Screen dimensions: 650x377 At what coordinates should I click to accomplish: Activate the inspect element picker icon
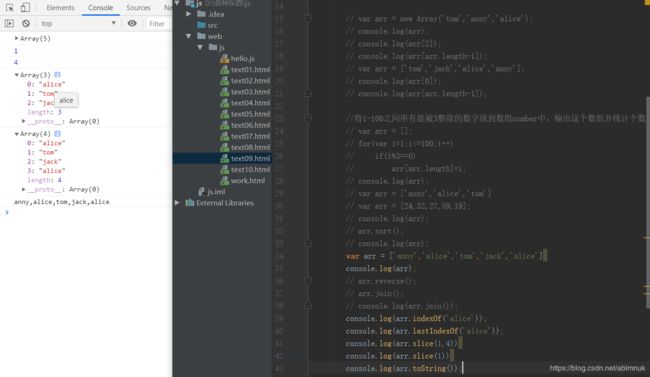10,7
